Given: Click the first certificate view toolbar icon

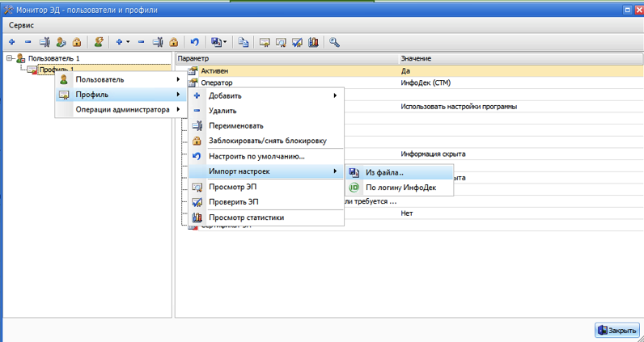Looking at the screenshot, I should pos(265,42).
